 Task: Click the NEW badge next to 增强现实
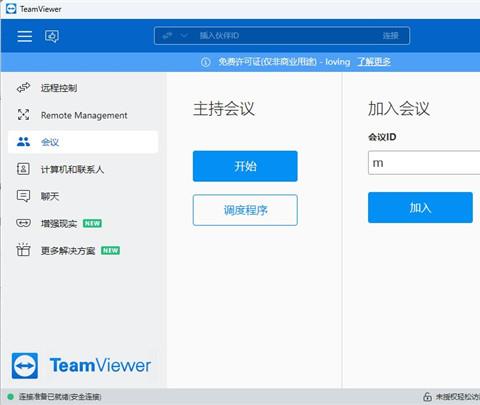pos(92,223)
